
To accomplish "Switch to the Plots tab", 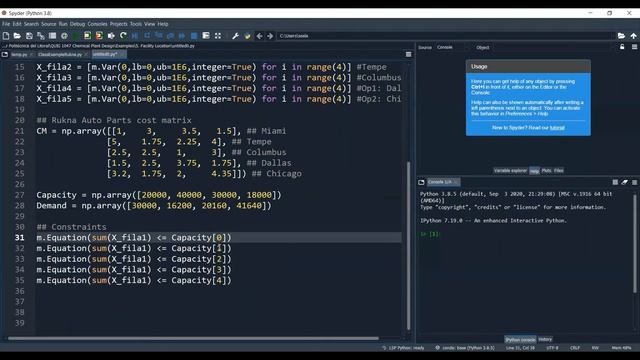I will click(x=547, y=171).
